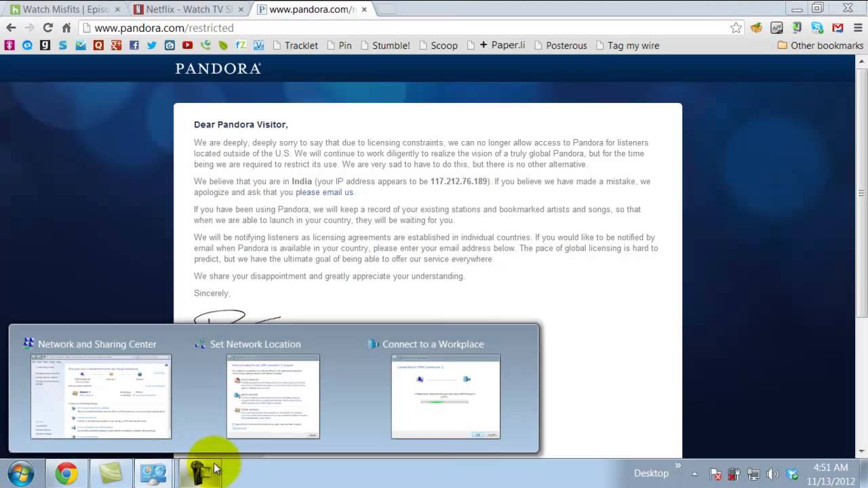The image size is (868, 488).
Task: Close the Watch Misfits tab
Action: (118, 9)
